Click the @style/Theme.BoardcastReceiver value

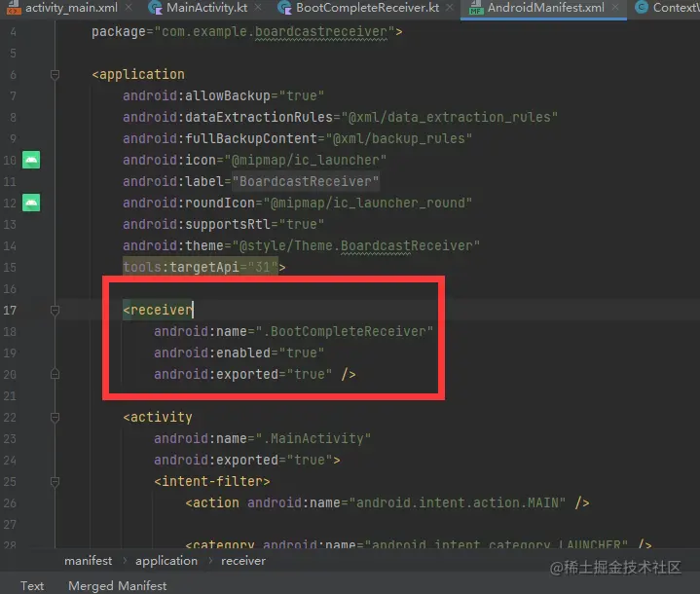[x=355, y=245]
